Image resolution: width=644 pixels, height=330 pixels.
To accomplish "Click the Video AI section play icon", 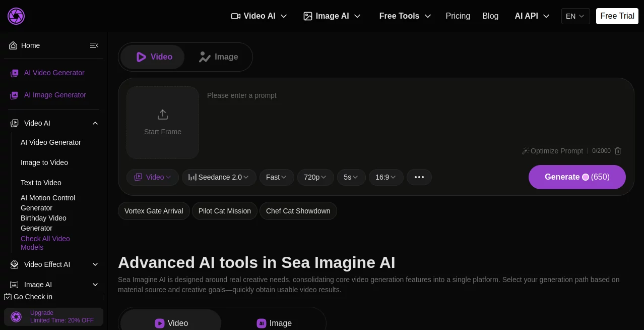I will pyautogui.click(x=15, y=123).
